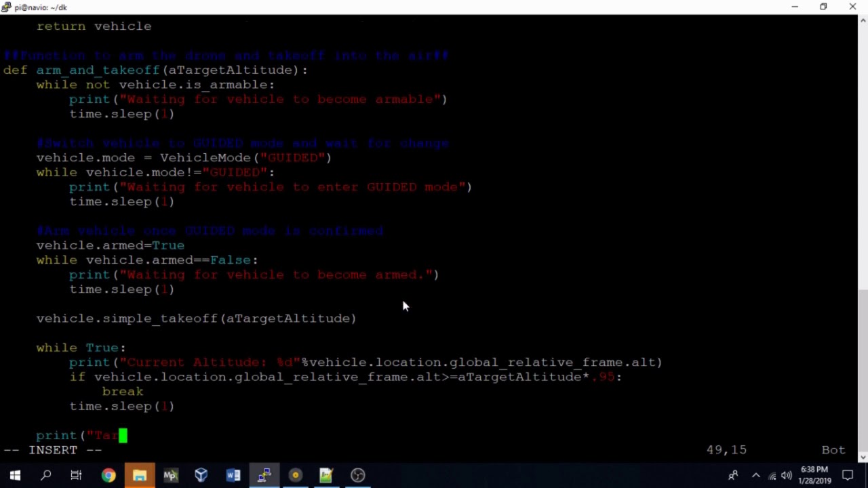This screenshot has width=868, height=488.
Task: Click the 'break' statement
Action: pos(123,392)
